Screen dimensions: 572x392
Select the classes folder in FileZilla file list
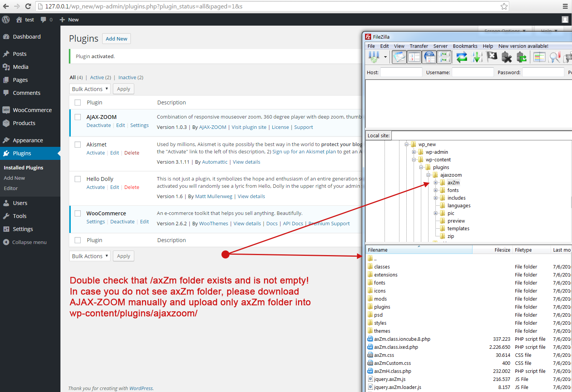pyautogui.click(x=382, y=267)
